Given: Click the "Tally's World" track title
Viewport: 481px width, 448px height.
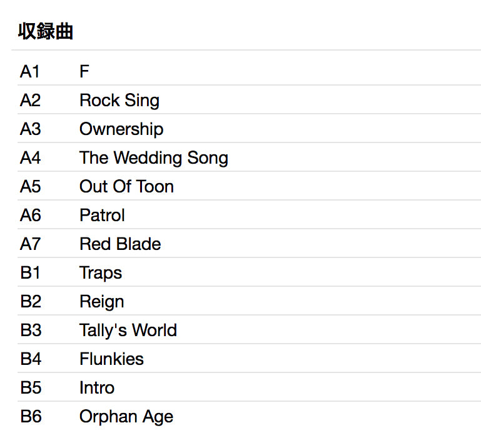Looking at the screenshot, I should [x=128, y=331].
